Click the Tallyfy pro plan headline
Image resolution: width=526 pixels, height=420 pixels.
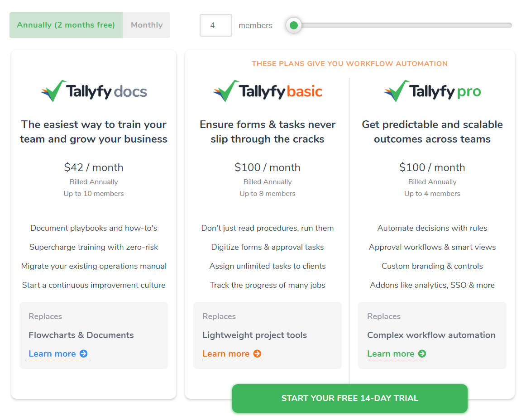[432, 132]
